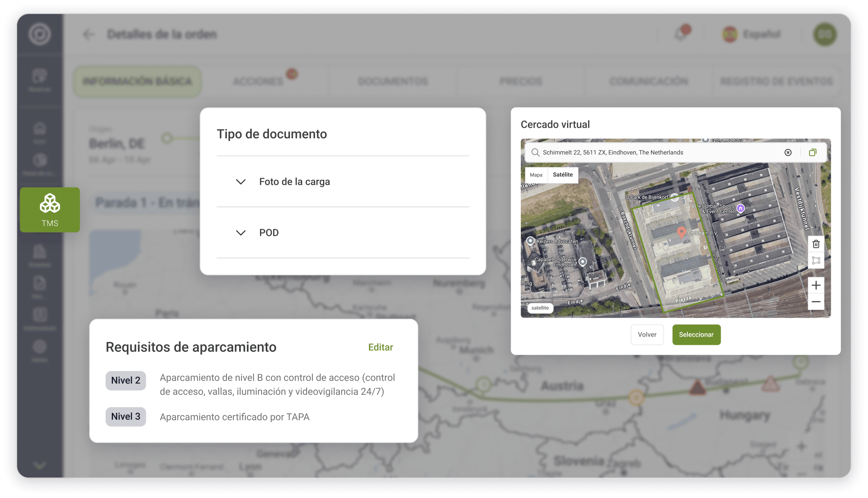Select the polygon draw tool on map
868x498 pixels.
pos(816,260)
